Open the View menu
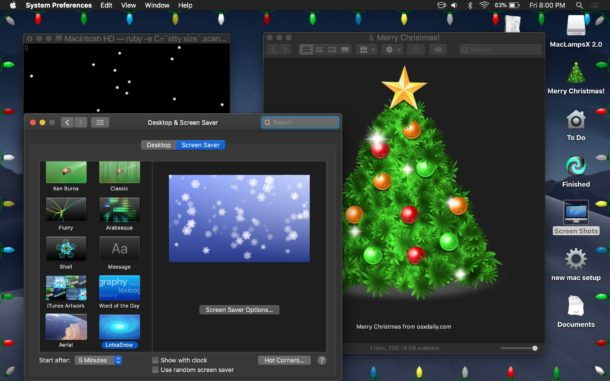This screenshot has height=381, width=610. tap(128, 5)
